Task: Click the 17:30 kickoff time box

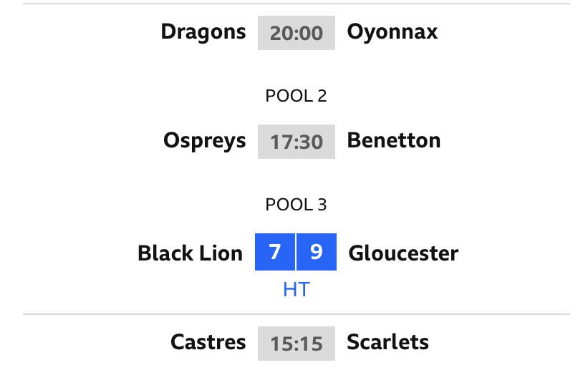Action: pos(297,142)
